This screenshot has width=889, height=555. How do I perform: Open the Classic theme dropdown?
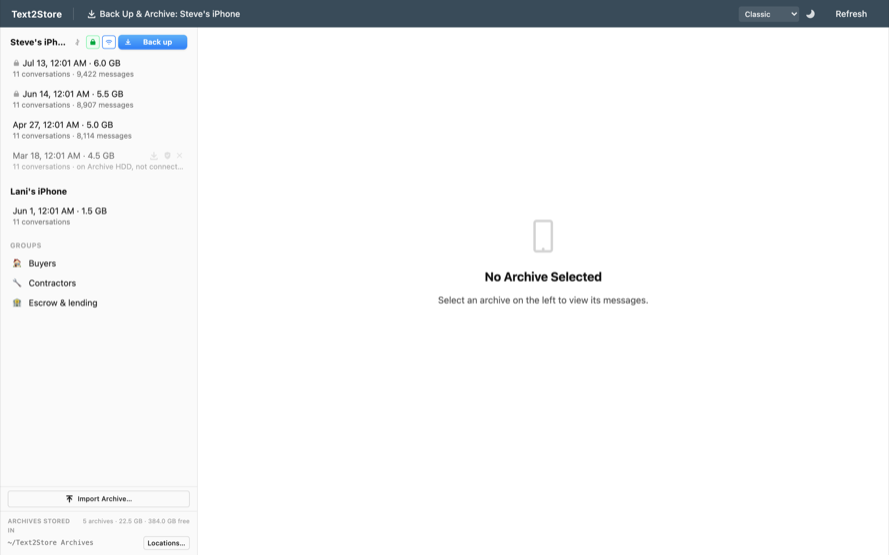pos(768,14)
